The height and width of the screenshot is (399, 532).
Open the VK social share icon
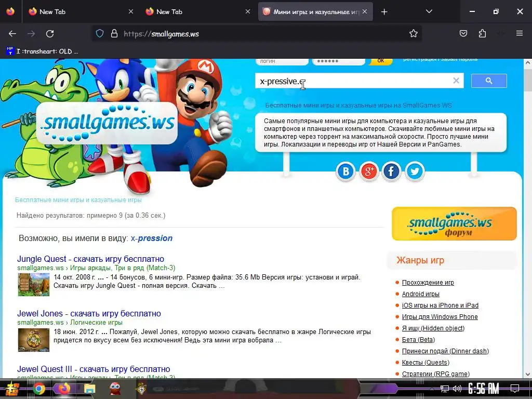click(x=345, y=171)
